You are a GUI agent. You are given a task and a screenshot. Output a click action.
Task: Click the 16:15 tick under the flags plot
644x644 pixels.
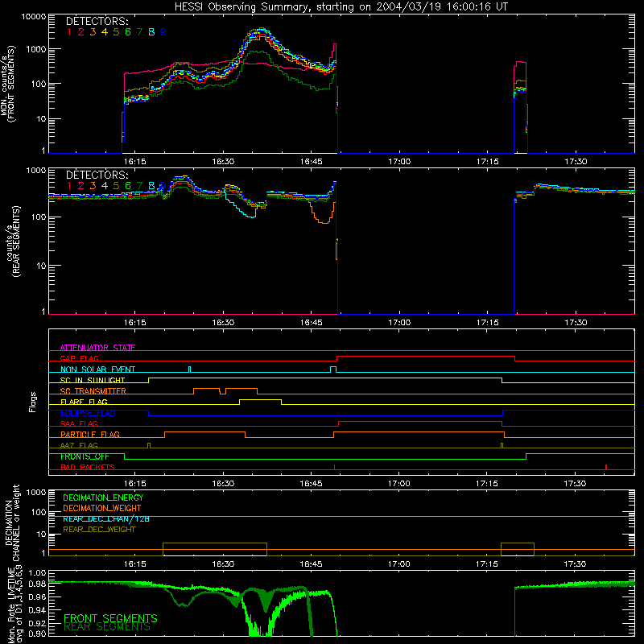tap(134, 484)
